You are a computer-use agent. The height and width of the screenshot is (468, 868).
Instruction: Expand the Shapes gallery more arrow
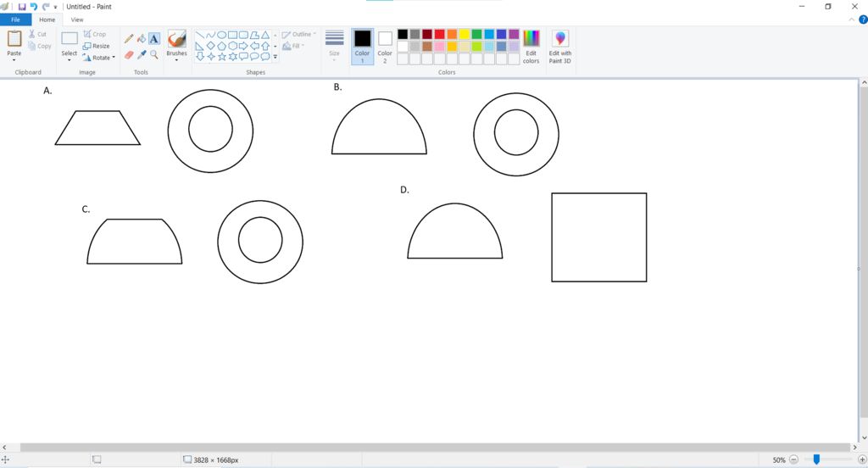[275, 57]
